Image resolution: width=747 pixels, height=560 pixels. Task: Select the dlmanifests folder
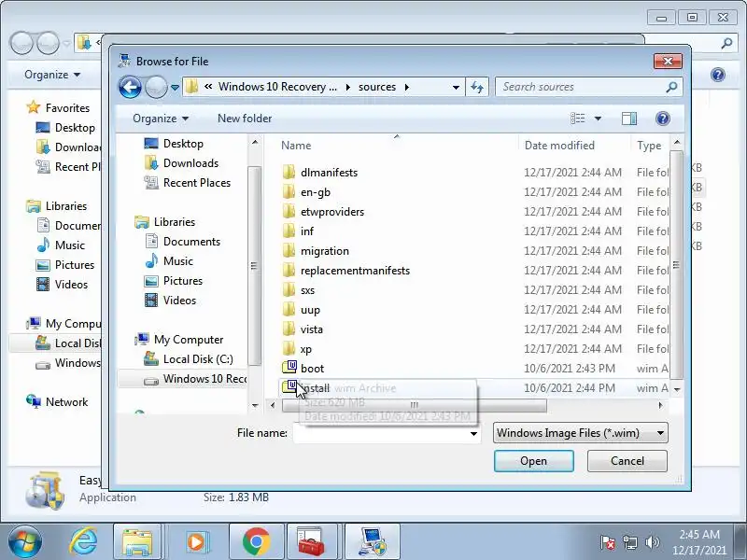[329, 173]
